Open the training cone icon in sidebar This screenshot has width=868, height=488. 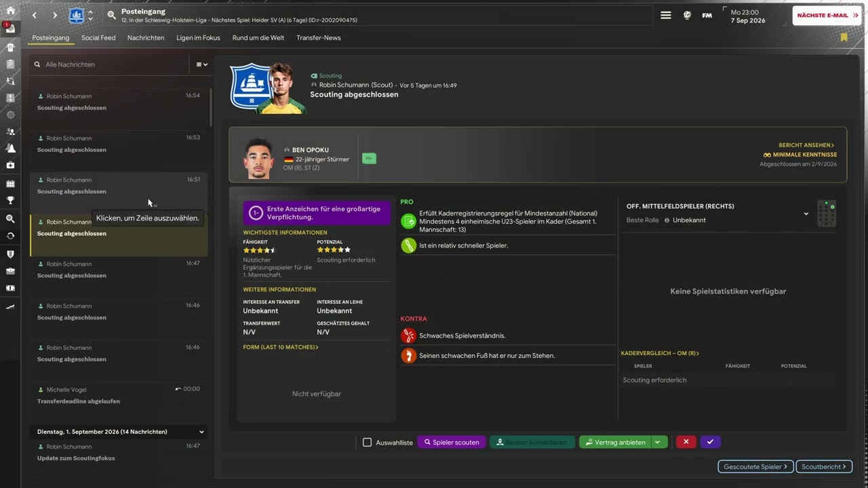10,148
